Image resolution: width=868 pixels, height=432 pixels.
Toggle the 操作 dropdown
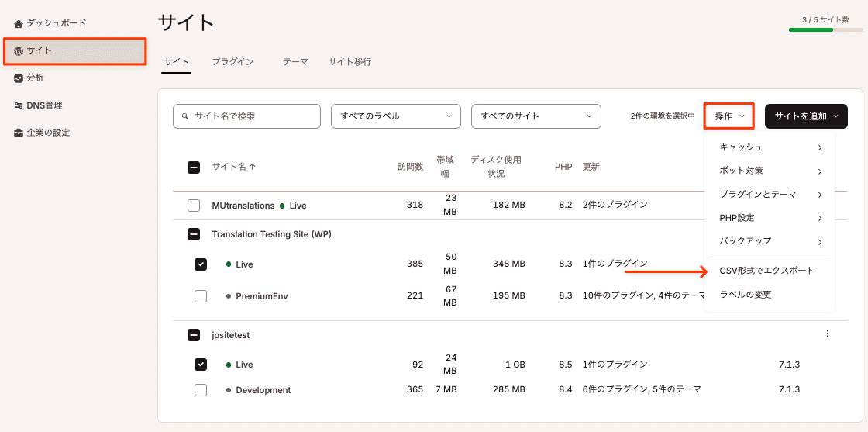pos(729,116)
